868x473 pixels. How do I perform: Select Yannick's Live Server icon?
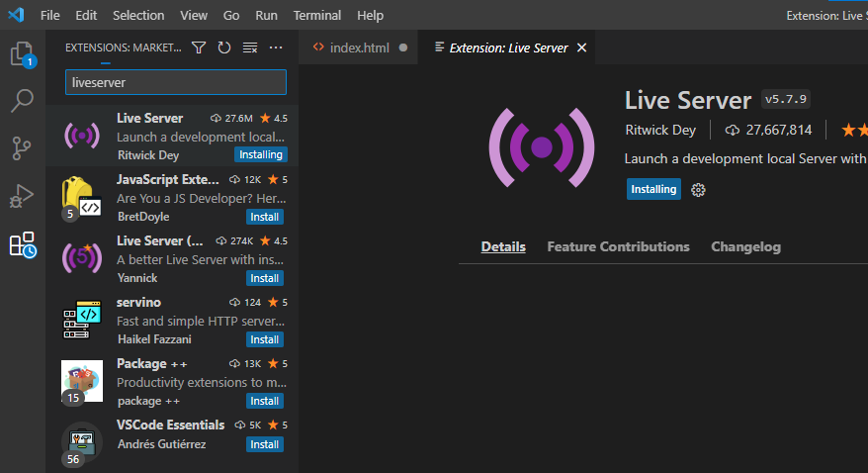click(x=82, y=257)
